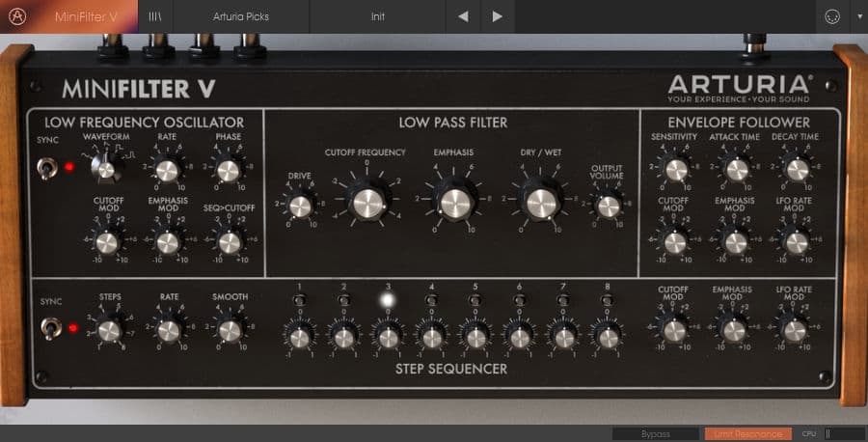Click the step 6 value knob
This screenshot has width=868, height=442.
tap(520, 338)
